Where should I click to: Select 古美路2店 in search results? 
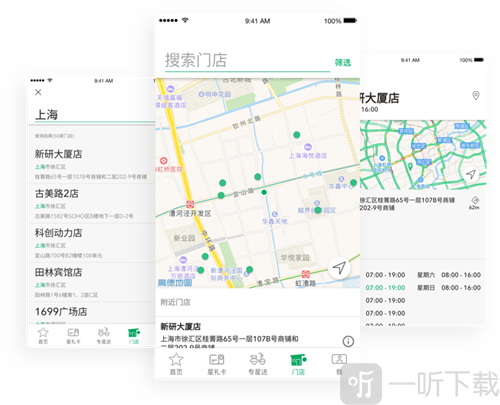point(91,203)
